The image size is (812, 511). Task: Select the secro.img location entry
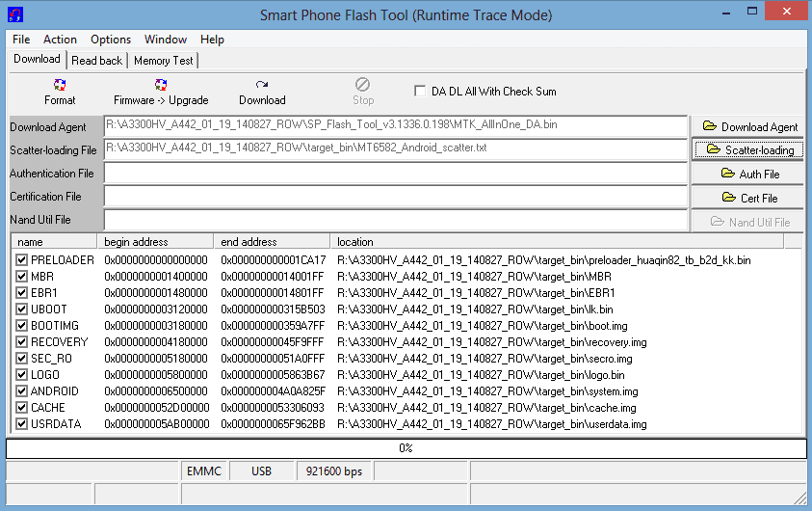485,359
